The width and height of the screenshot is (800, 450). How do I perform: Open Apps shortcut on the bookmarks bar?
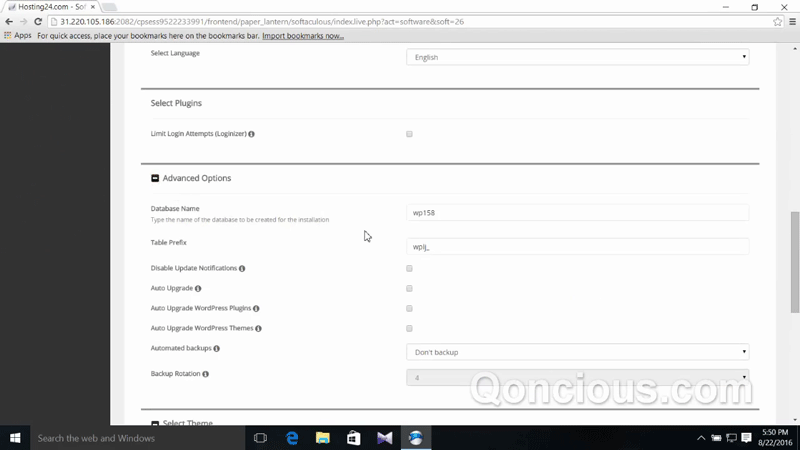tap(17, 36)
